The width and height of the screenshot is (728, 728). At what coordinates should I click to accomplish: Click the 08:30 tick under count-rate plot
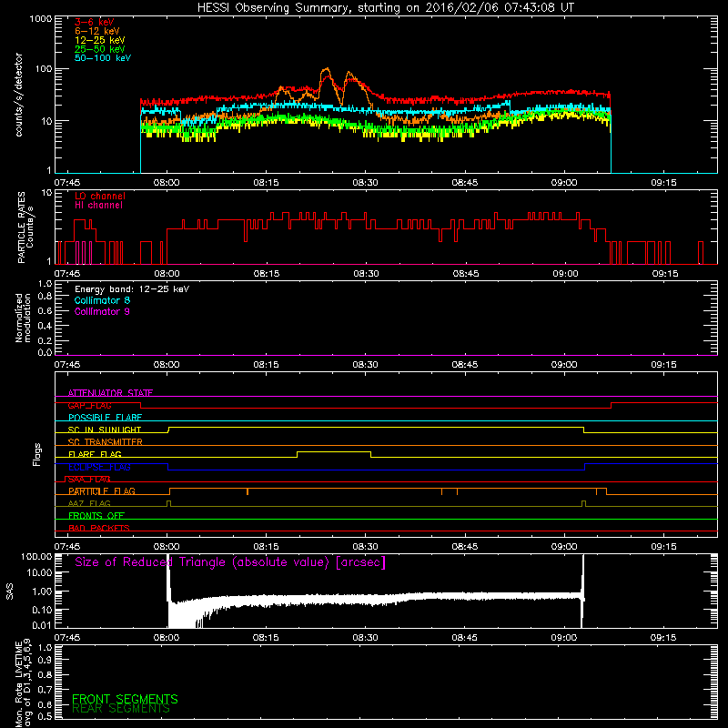(365, 183)
